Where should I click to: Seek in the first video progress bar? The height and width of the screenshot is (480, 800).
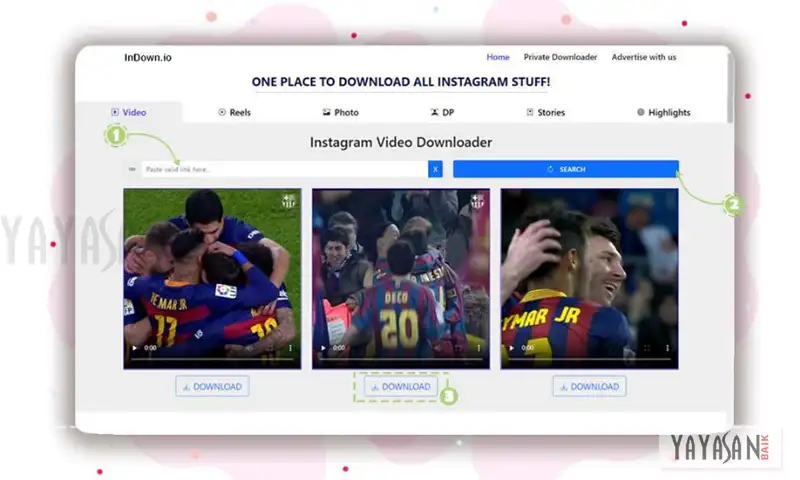click(212, 359)
